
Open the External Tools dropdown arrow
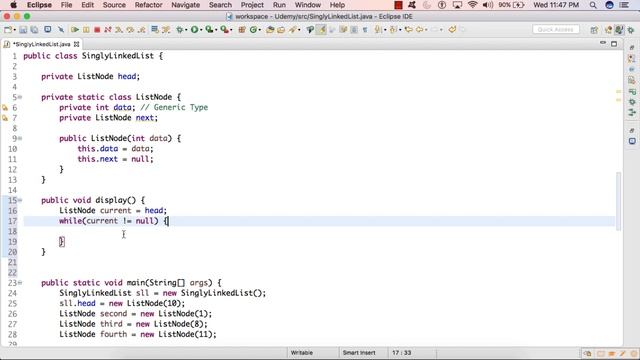pos(231,30)
